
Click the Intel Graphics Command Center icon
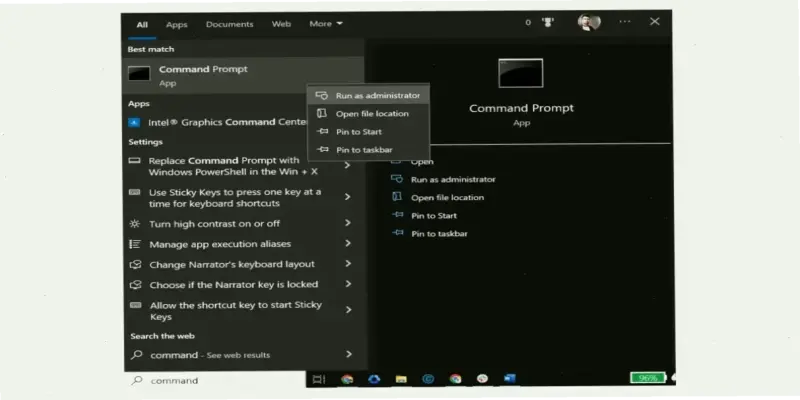pos(134,123)
